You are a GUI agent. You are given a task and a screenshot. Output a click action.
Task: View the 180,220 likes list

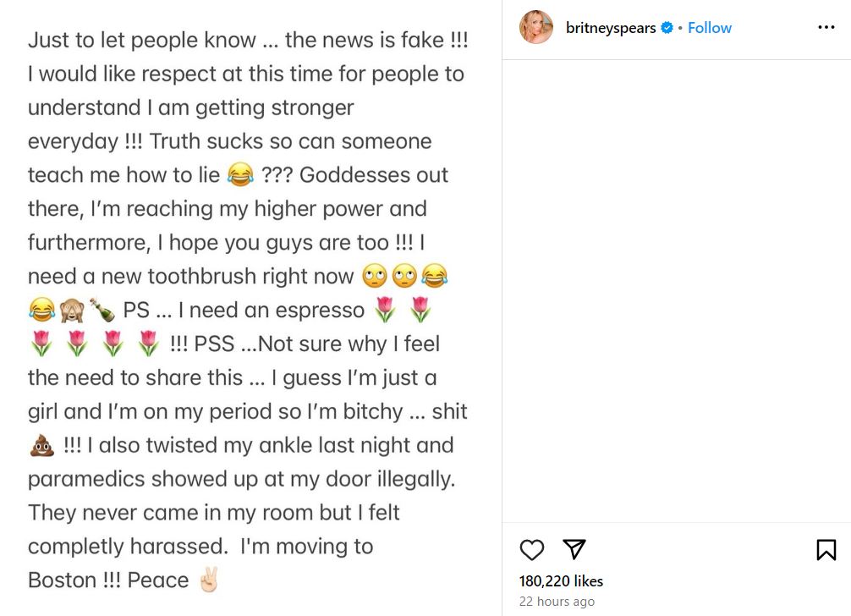(x=561, y=581)
